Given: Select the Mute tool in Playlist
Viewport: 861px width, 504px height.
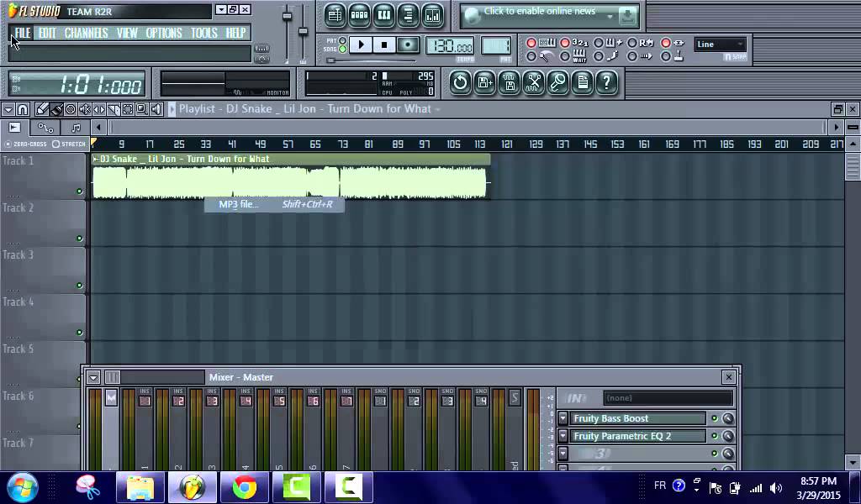Looking at the screenshot, I should [x=85, y=109].
